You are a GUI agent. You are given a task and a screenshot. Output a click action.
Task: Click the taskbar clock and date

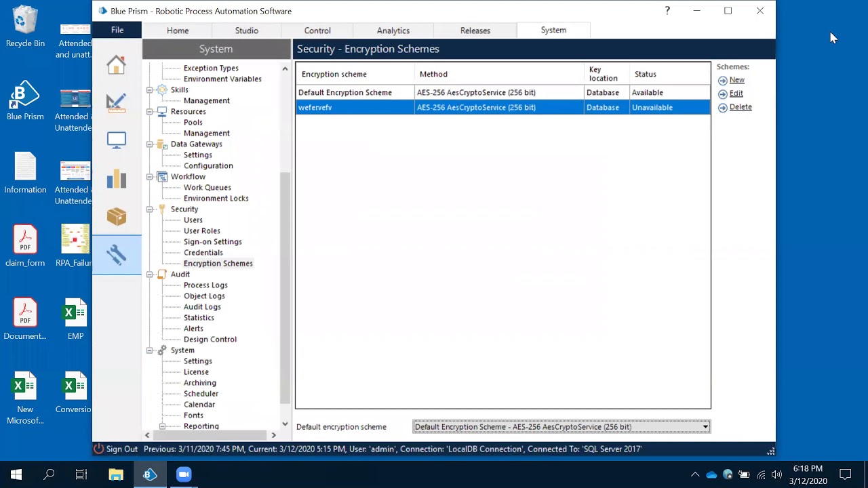point(808,474)
